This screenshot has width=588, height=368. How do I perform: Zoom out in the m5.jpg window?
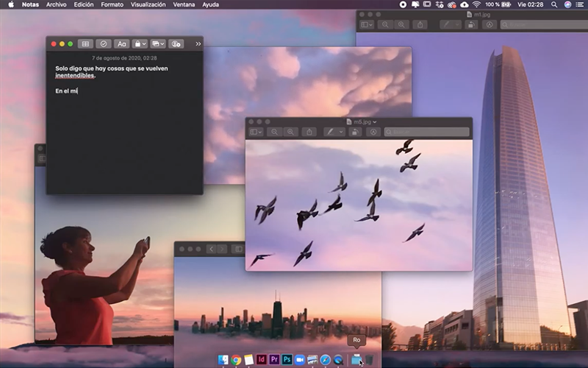click(274, 132)
